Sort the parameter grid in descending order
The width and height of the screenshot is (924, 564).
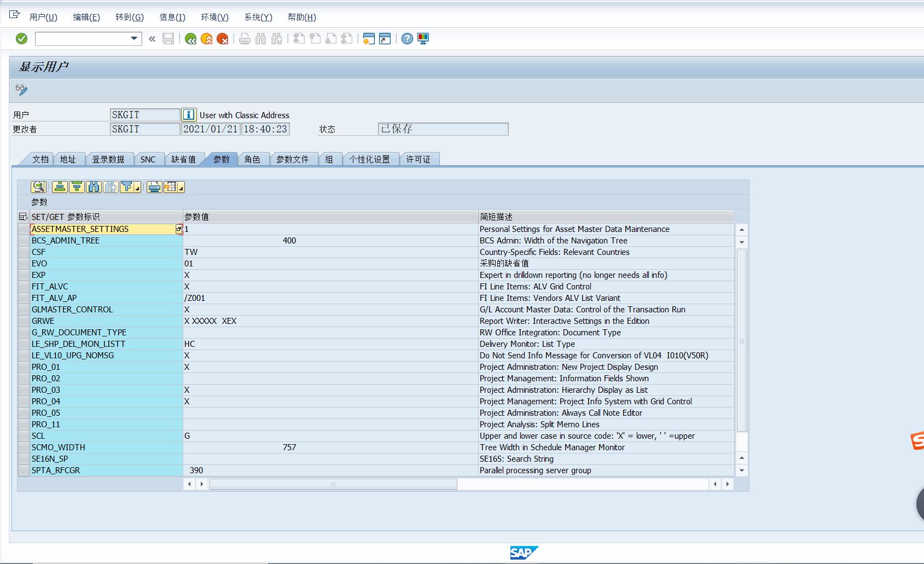pos(77,187)
